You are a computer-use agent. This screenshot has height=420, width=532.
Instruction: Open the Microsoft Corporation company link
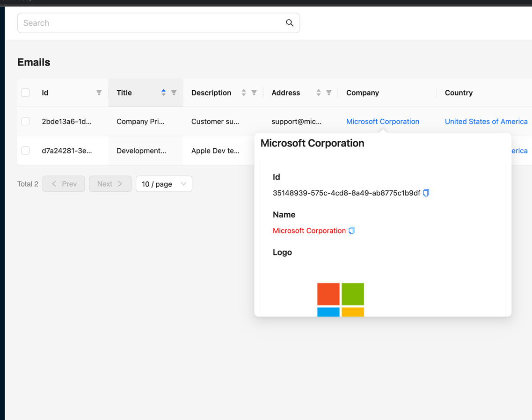[x=383, y=122]
